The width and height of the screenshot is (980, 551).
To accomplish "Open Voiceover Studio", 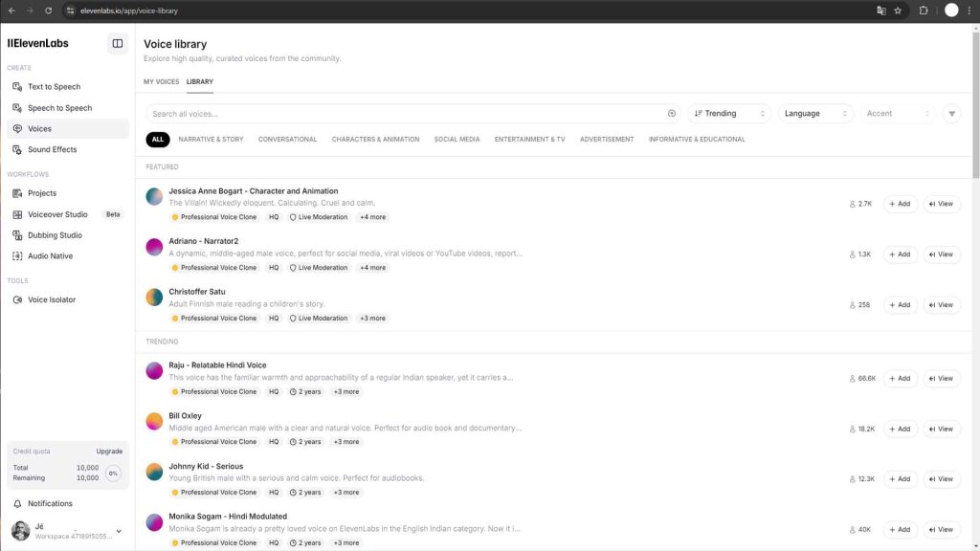I will (x=57, y=214).
